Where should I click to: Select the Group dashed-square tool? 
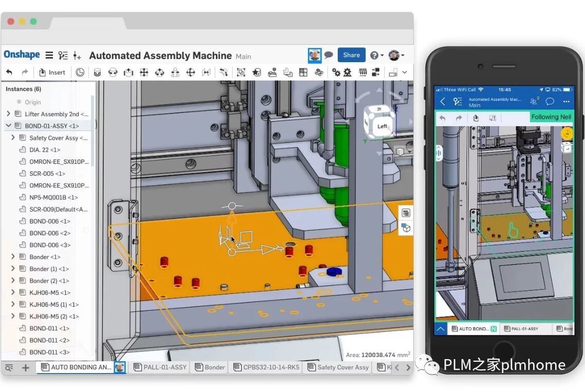(x=241, y=72)
